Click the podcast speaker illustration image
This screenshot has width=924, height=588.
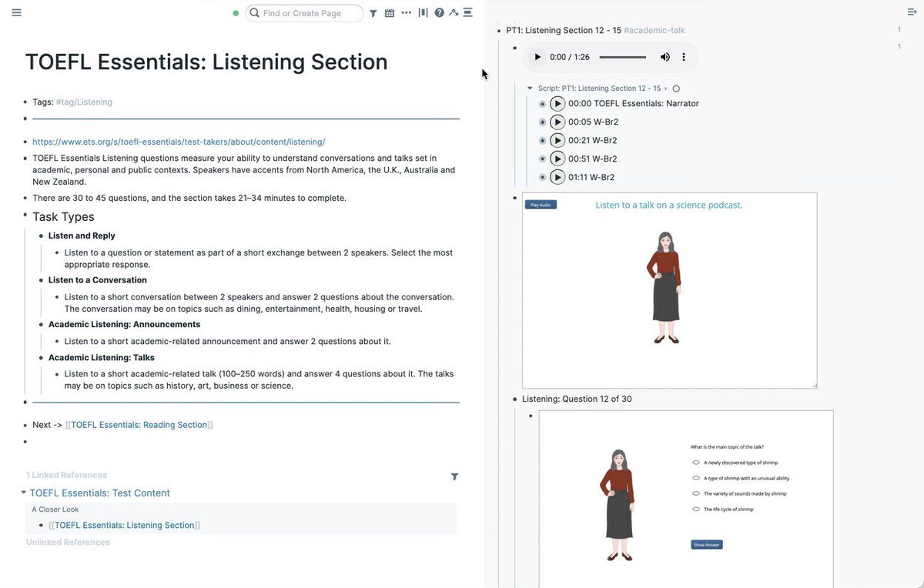click(x=669, y=290)
